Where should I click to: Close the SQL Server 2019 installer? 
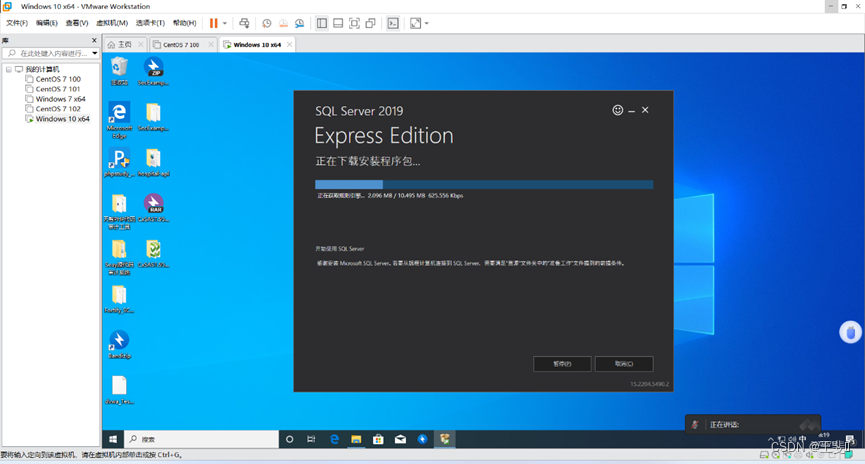tap(645, 110)
